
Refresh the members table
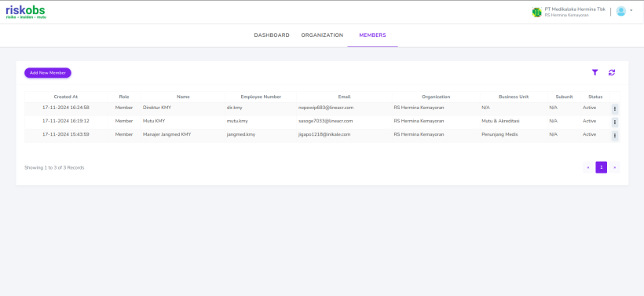click(x=612, y=73)
